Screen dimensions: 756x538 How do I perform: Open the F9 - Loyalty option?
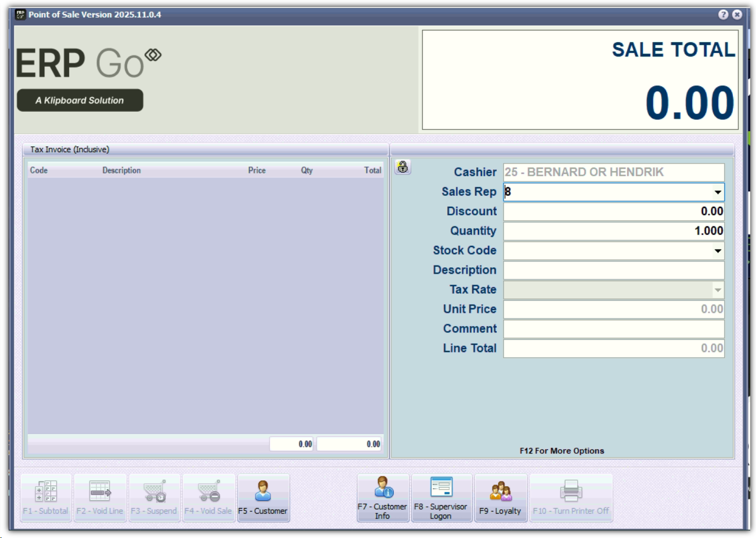[500, 498]
